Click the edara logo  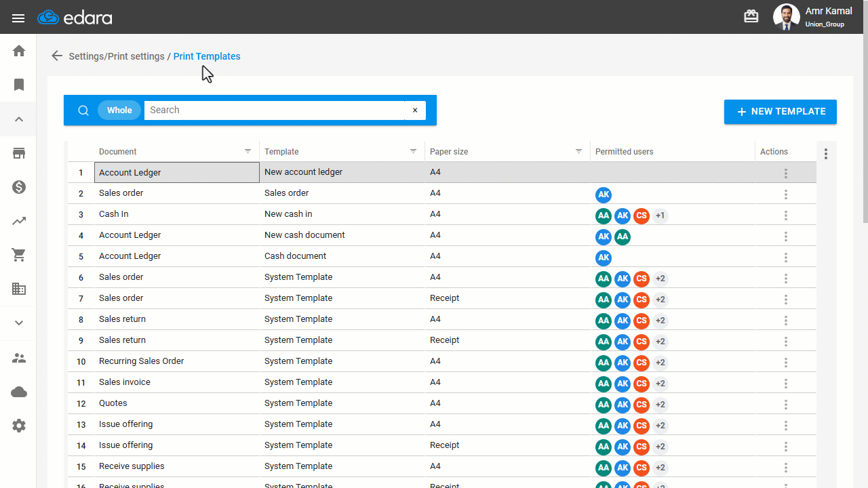(75, 18)
